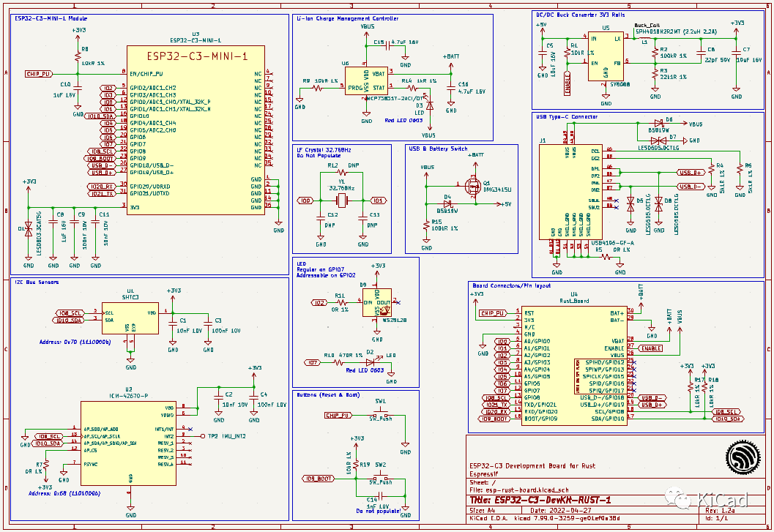This screenshot has width=774, height=532.
Task: Click the 'Li-Ion Charge Management Controller' title
Action: (348, 18)
